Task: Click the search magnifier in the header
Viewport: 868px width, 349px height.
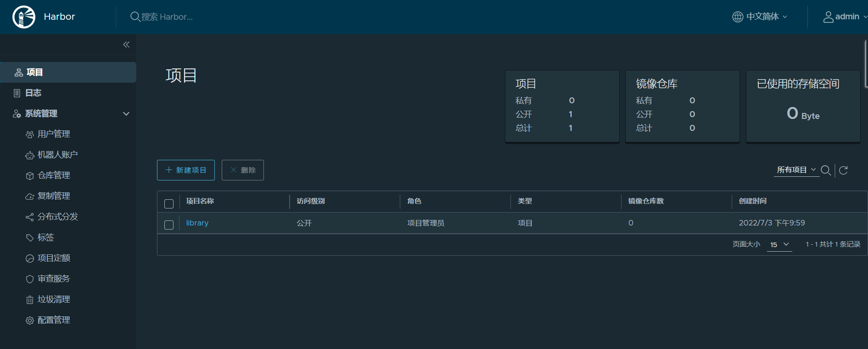Action: tap(135, 17)
